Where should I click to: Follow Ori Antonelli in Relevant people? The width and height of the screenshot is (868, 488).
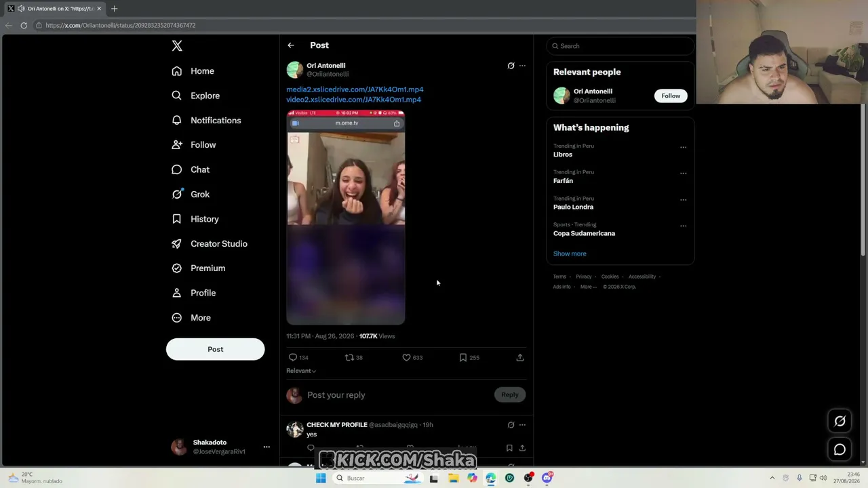click(x=671, y=96)
